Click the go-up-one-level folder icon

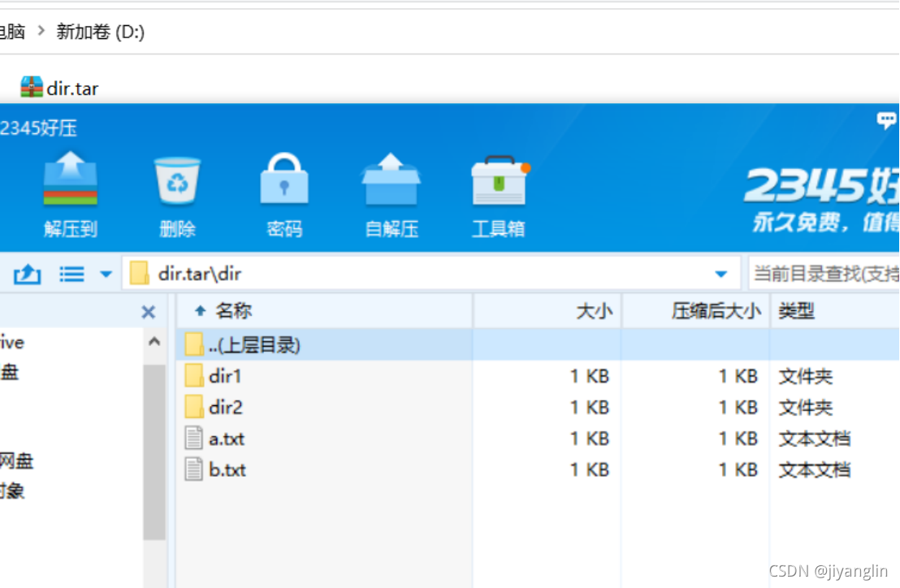pos(27,275)
